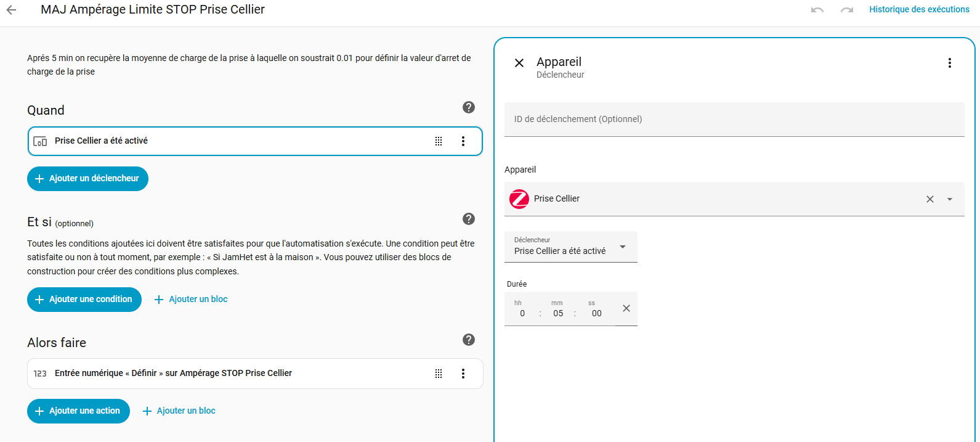This screenshot has height=442, width=980.
Task: Click the redo icon in header
Action: pyautogui.click(x=847, y=10)
